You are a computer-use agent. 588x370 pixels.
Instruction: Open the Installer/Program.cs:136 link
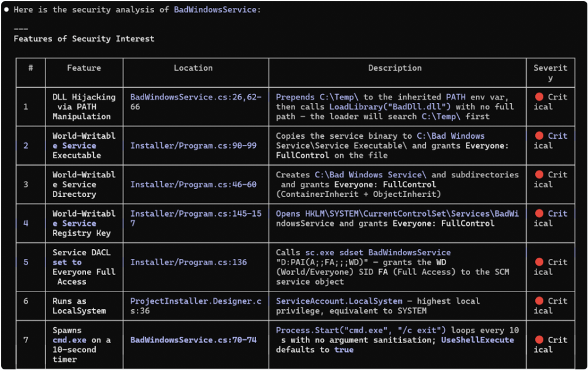(188, 262)
